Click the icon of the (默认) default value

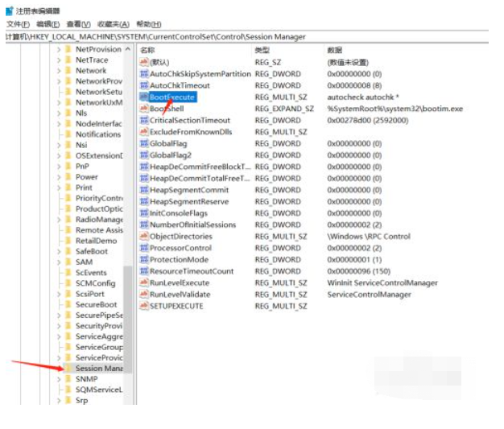(143, 62)
